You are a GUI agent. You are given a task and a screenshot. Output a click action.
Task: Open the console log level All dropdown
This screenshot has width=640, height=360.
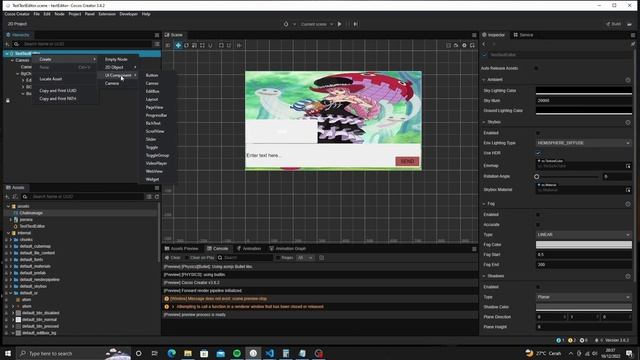point(305,258)
